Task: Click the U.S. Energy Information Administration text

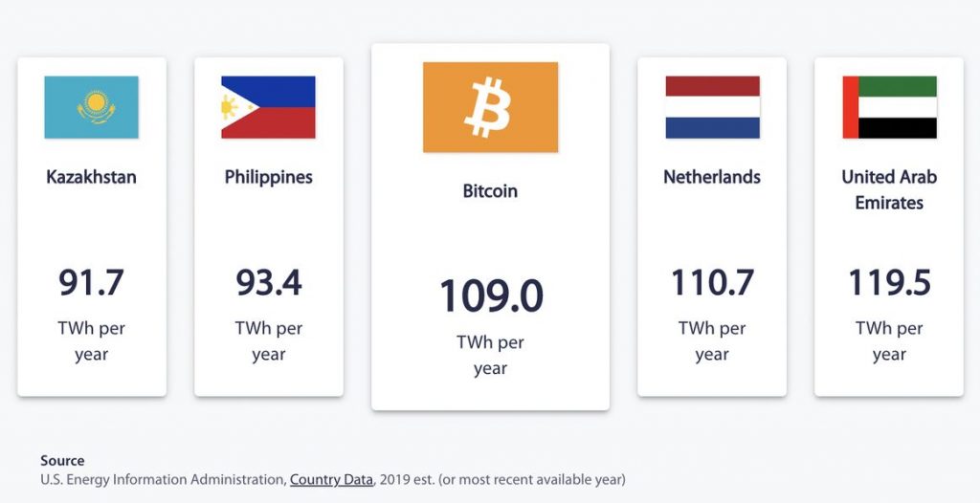Action: pos(163,480)
